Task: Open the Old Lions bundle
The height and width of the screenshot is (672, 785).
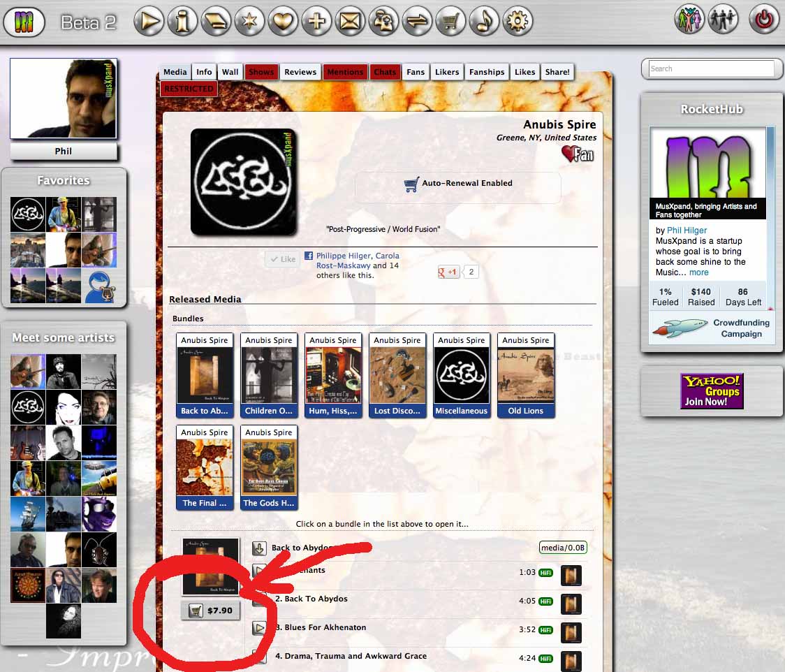Action: coord(526,375)
